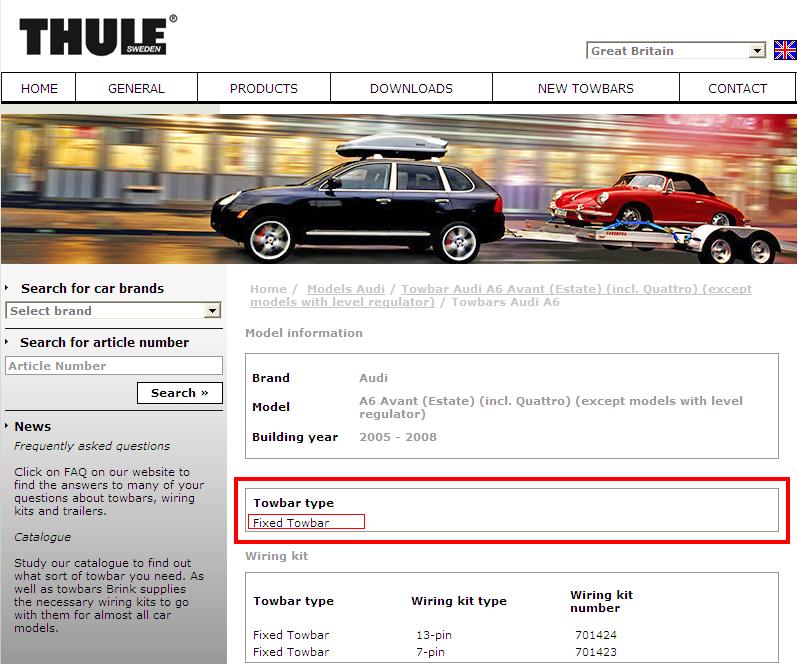Screen dimensions: 798x664
Task: Open the Great Britain country dropdown
Action: [676, 51]
